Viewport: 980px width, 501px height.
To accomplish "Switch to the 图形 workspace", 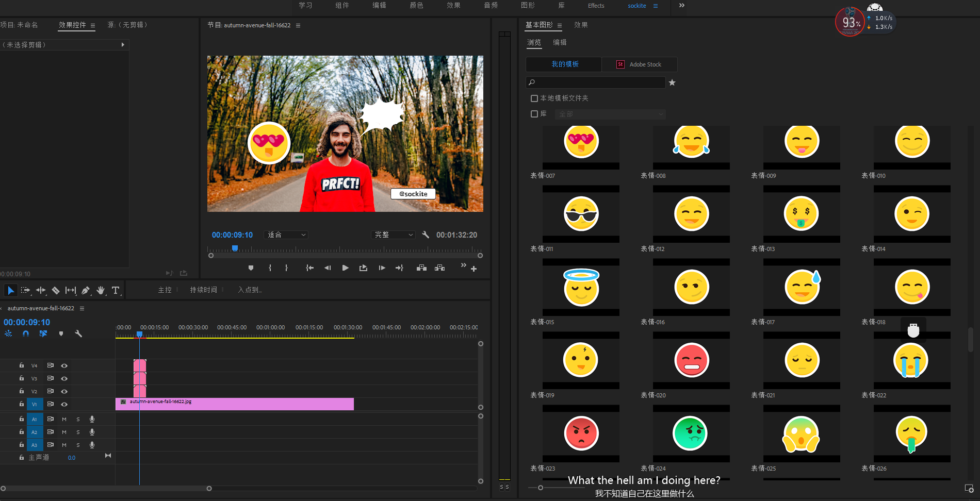I will coord(528,6).
